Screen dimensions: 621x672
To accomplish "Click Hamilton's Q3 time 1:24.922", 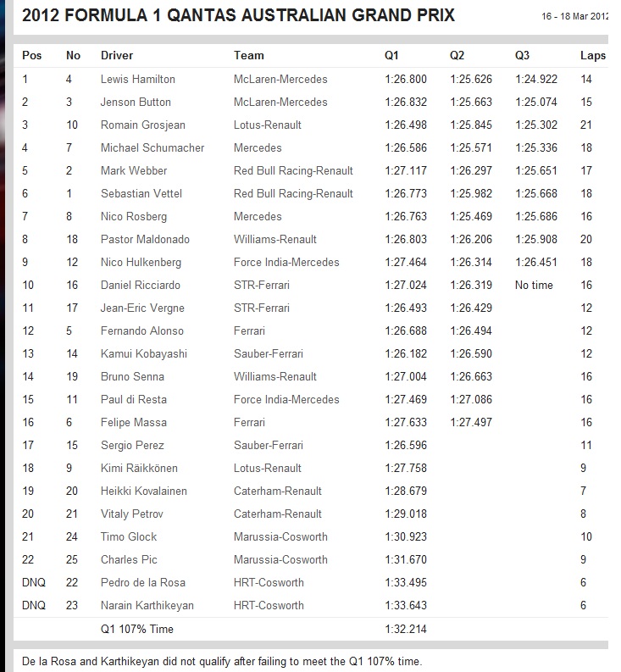I will 535,79.
